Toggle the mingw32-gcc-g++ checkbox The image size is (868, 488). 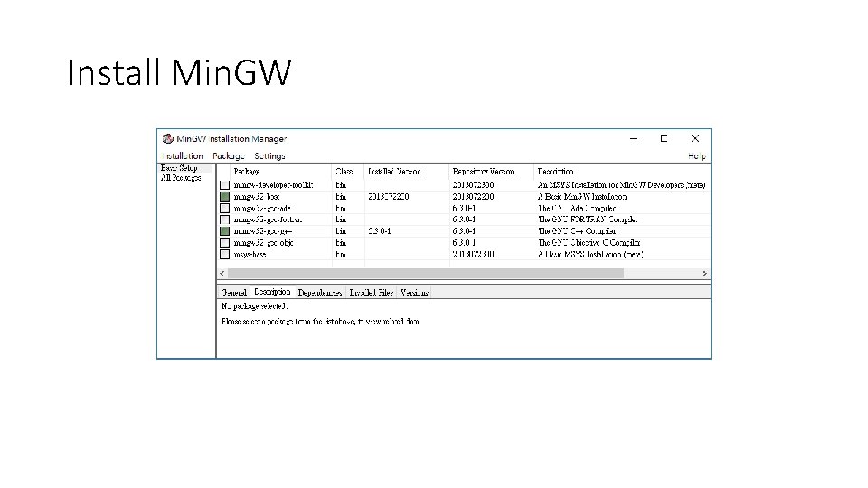[x=224, y=231]
